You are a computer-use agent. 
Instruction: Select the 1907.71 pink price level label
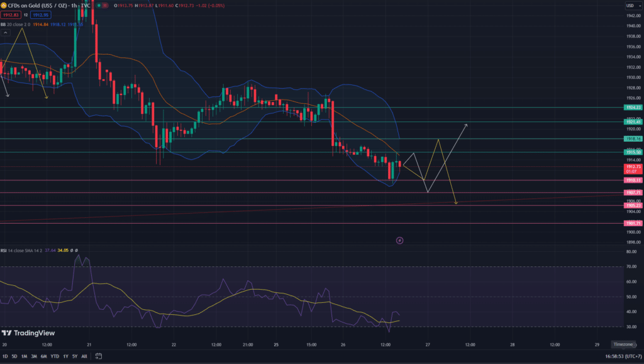click(x=633, y=193)
